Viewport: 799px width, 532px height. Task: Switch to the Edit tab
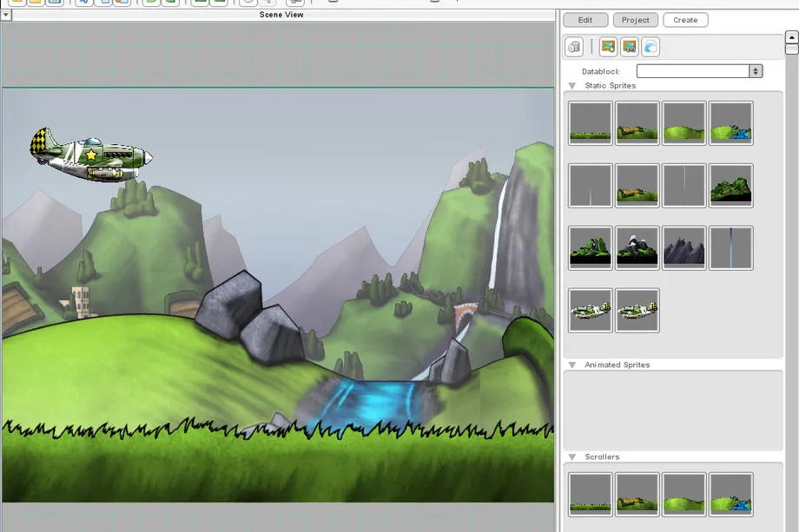pos(585,20)
